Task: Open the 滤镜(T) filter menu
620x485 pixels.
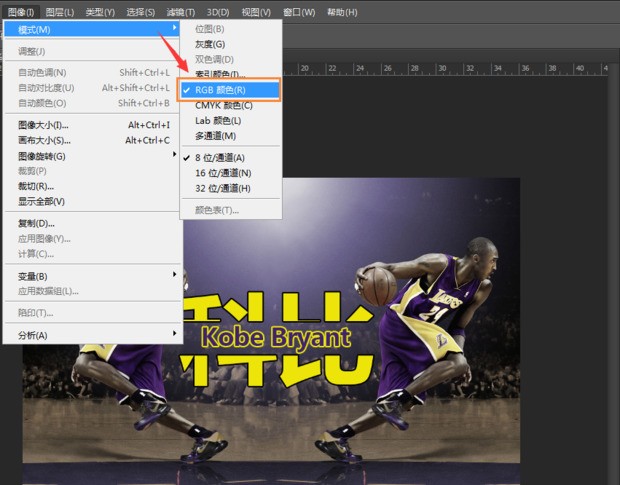Action: [181, 12]
